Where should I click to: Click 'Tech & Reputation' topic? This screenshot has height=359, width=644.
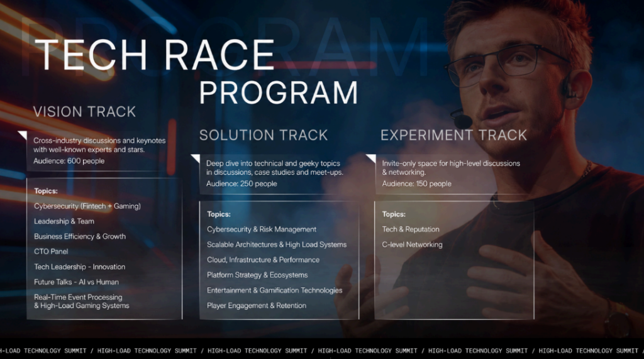(411, 229)
